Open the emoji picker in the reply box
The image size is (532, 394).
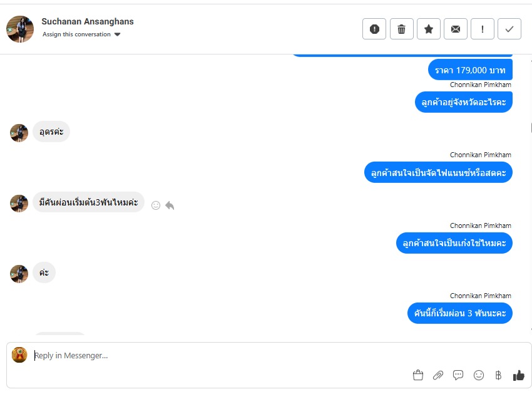(x=478, y=375)
